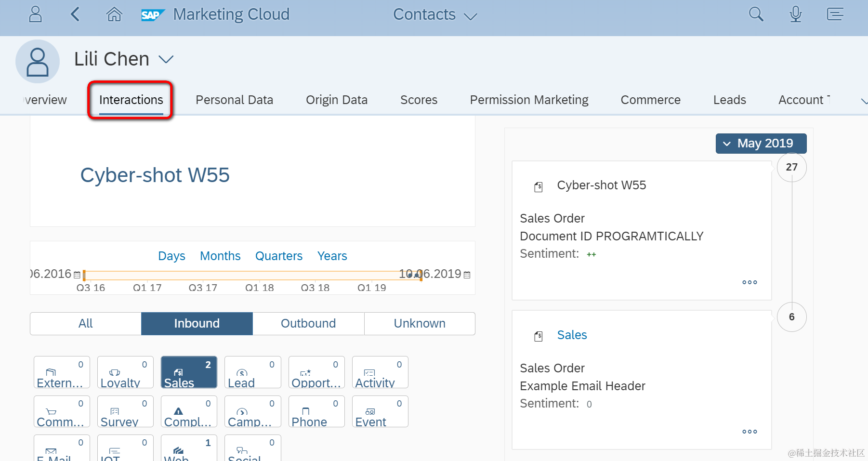Image resolution: width=868 pixels, height=461 pixels.
Task: Toggle the Activity interaction tile
Action: click(x=380, y=372)
